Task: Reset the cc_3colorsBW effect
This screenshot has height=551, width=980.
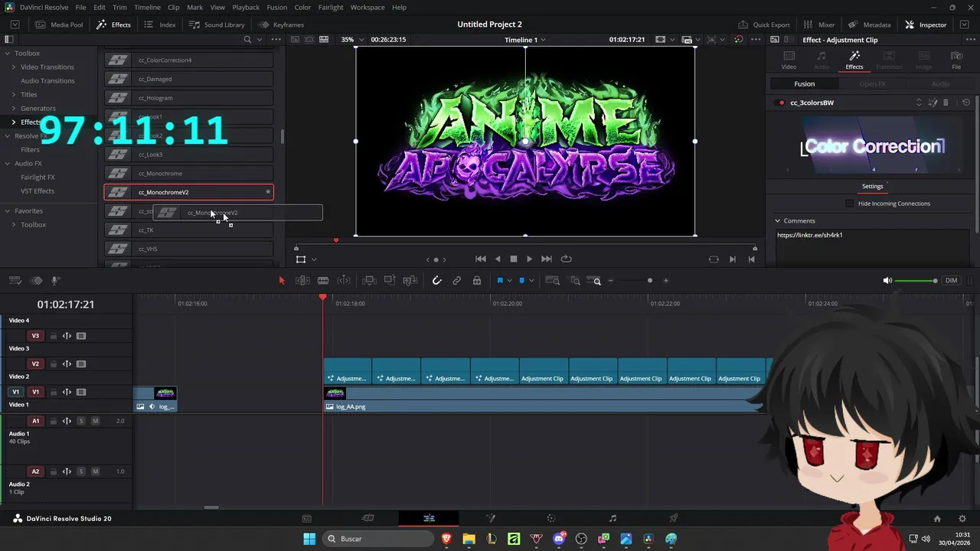Action: (x=966, y=103)
